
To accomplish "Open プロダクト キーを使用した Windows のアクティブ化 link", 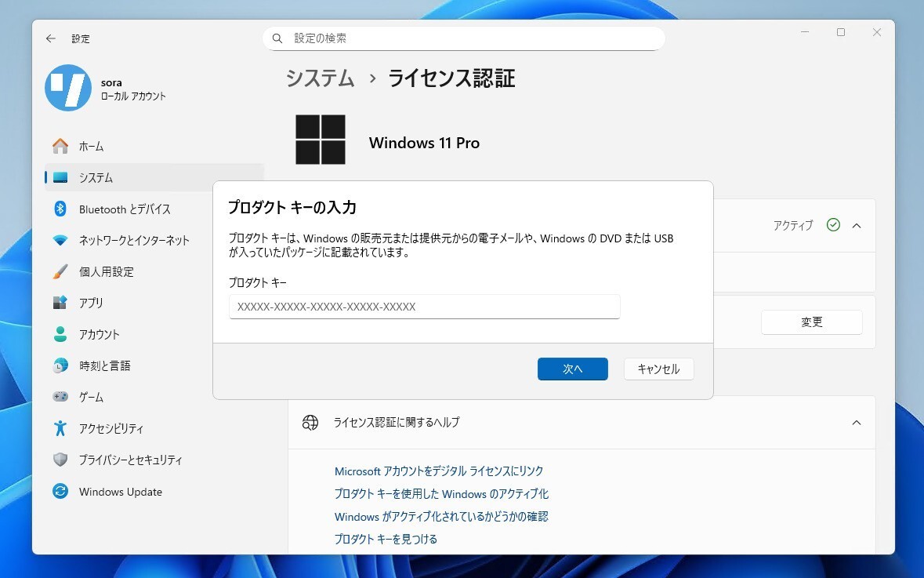I will (x=440, y=493).
